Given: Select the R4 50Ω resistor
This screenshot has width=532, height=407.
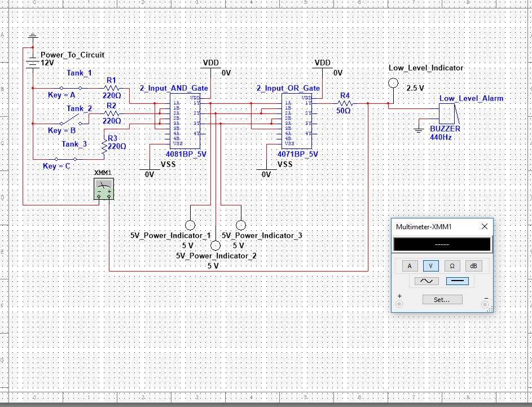Looking at the screenshot, I should [x=345, y=103].
